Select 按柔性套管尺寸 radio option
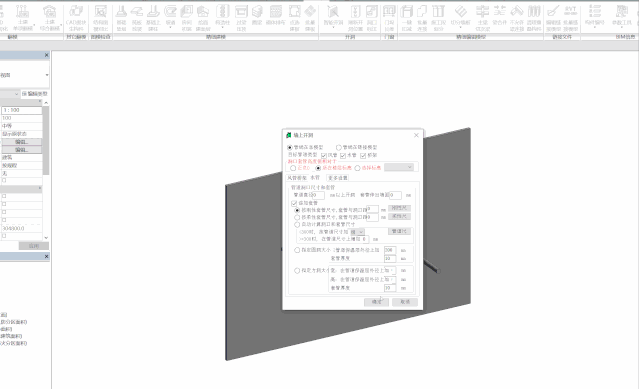Screen dimensions: 639x389 [x=297, y=218]
